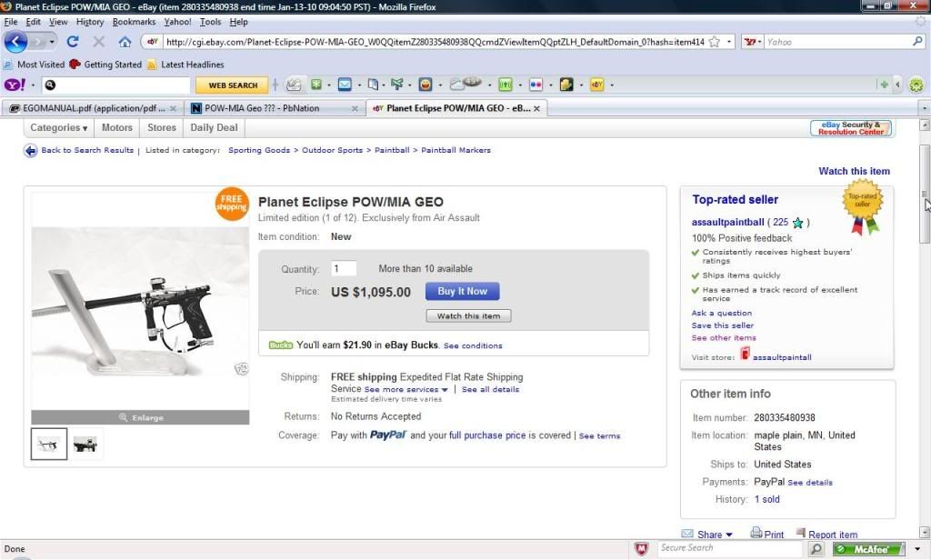This screenshot has height=560, width=931.
Task: Click the Top-rated seller badge ribbon
Action: tap(863, 205)
